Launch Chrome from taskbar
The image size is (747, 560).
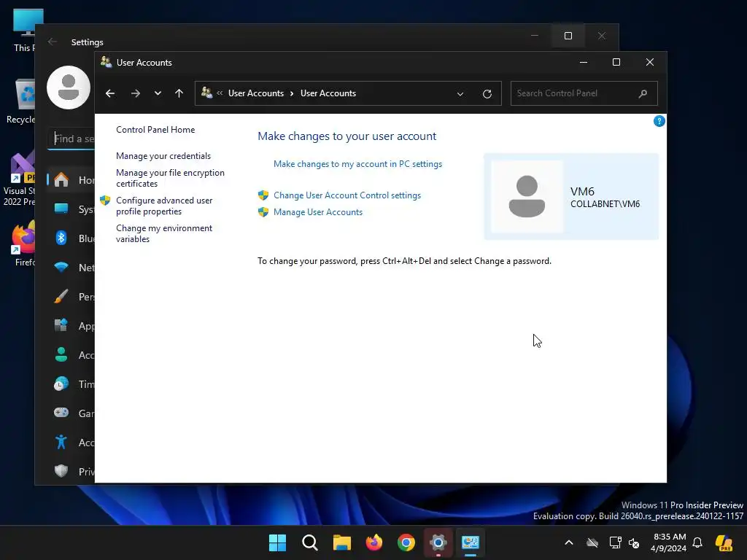tap(406, 542)
